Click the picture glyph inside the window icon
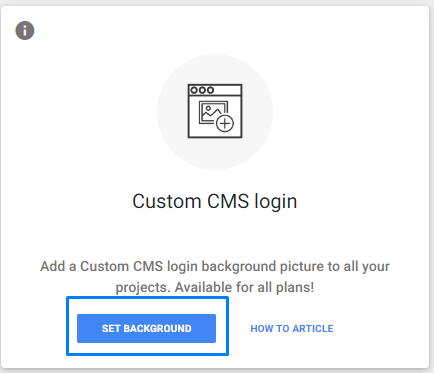 (213, 113)
